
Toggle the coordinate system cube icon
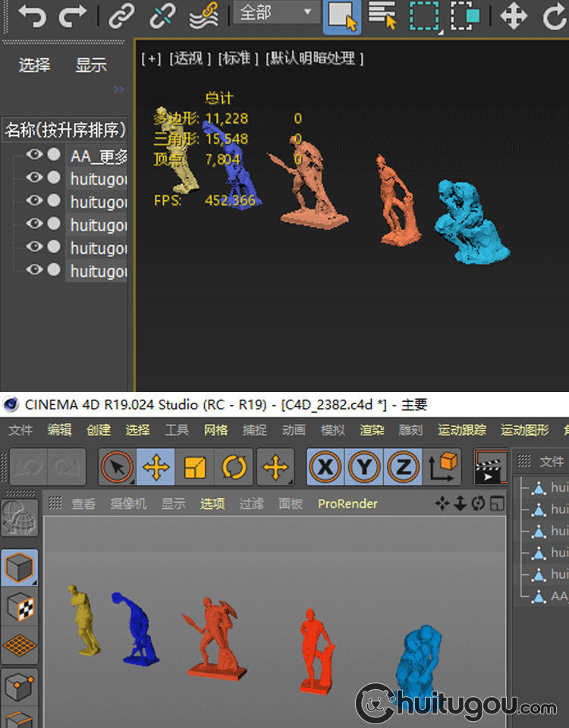pos(442,466)
